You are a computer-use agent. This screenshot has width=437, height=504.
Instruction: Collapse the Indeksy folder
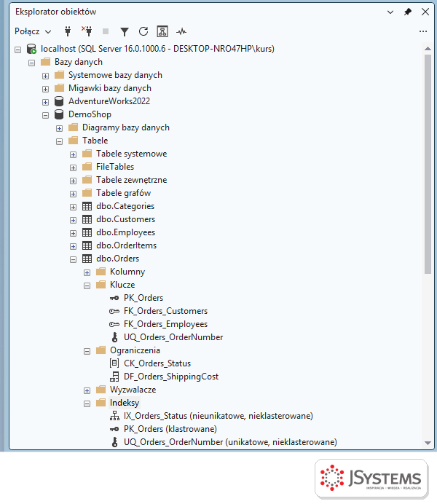pyautogui.click(x=87, y=403)
